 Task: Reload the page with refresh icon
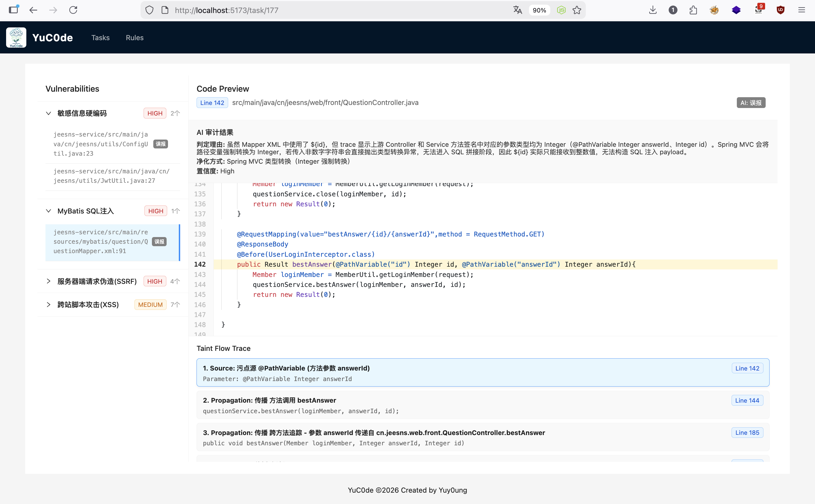(x=73, y=10)
